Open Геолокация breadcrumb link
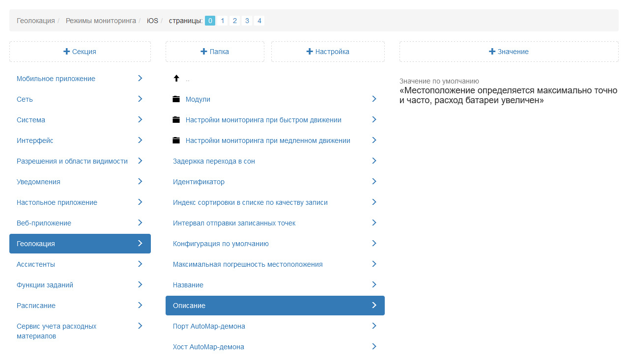The width and height of the screenshot is (628, 364). [x=36, y=21]
